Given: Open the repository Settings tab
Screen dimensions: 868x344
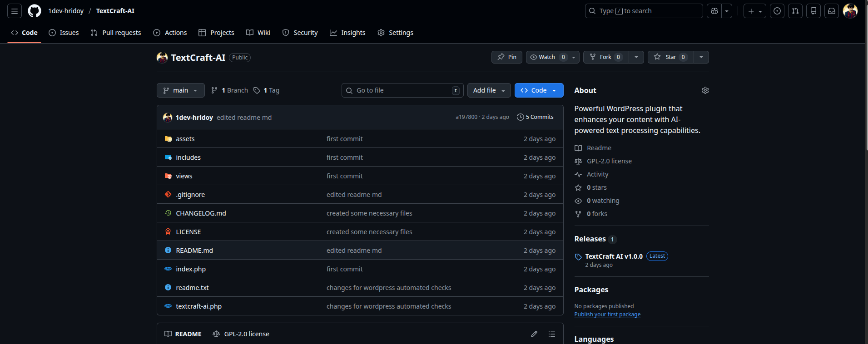Looking at the screenshot, I should (x=396, y=33).
